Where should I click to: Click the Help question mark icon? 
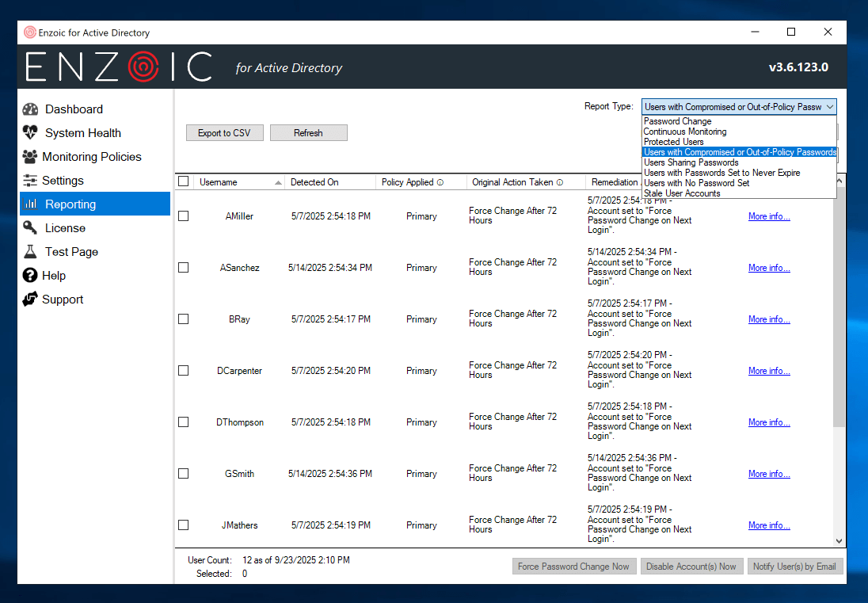(x=30, y=276)
